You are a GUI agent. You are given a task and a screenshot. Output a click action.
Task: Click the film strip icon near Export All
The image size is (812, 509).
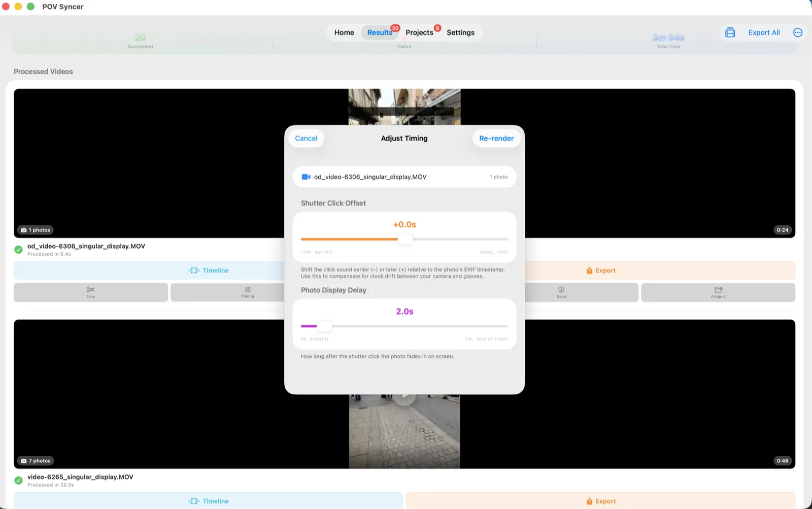click(730, 32)
